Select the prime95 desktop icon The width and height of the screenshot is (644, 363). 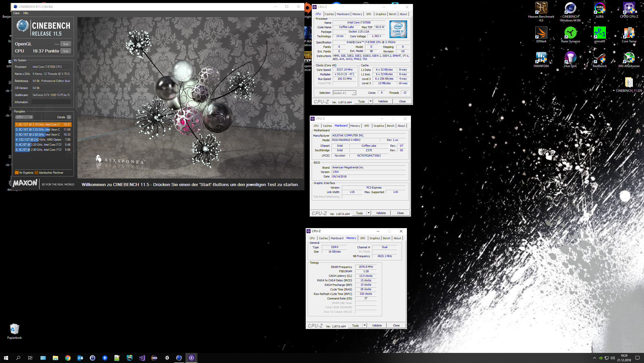600,35
